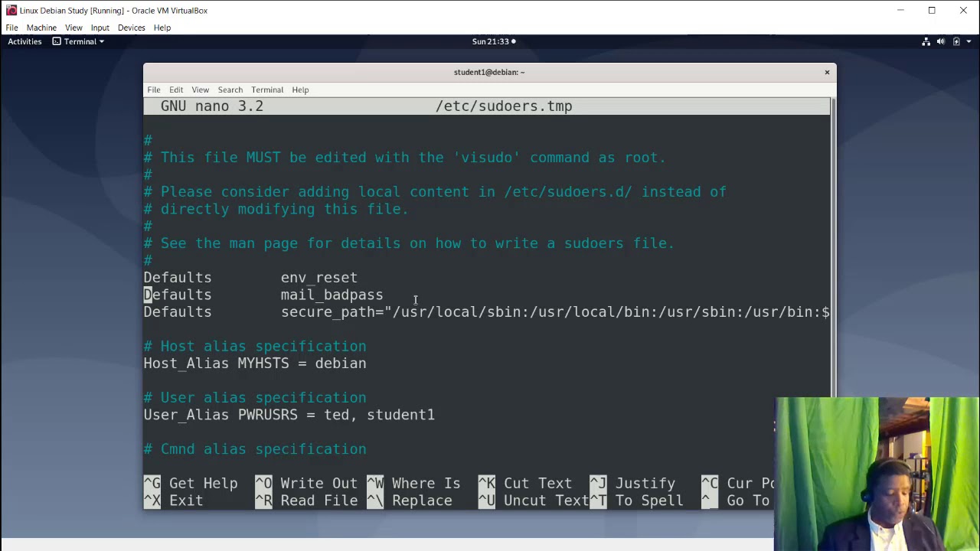
Task: Open the clock and calendar at Sun 21:33
Action: 493,41
